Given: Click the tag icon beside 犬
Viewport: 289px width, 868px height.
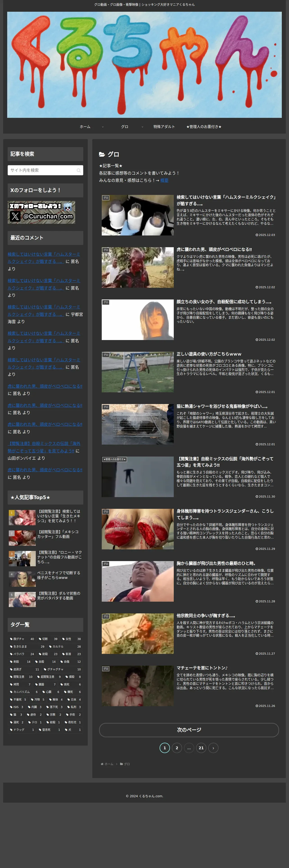Looking at the screenshot, I should (66, 730).
